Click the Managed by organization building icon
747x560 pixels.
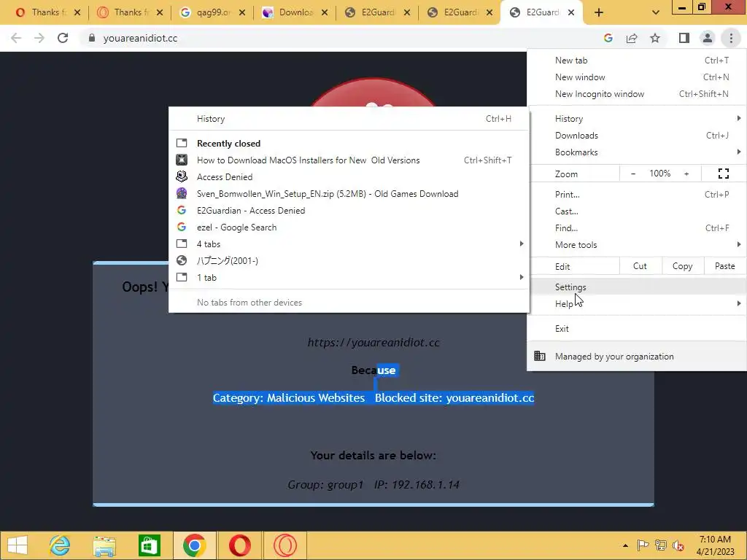[540, 356]
